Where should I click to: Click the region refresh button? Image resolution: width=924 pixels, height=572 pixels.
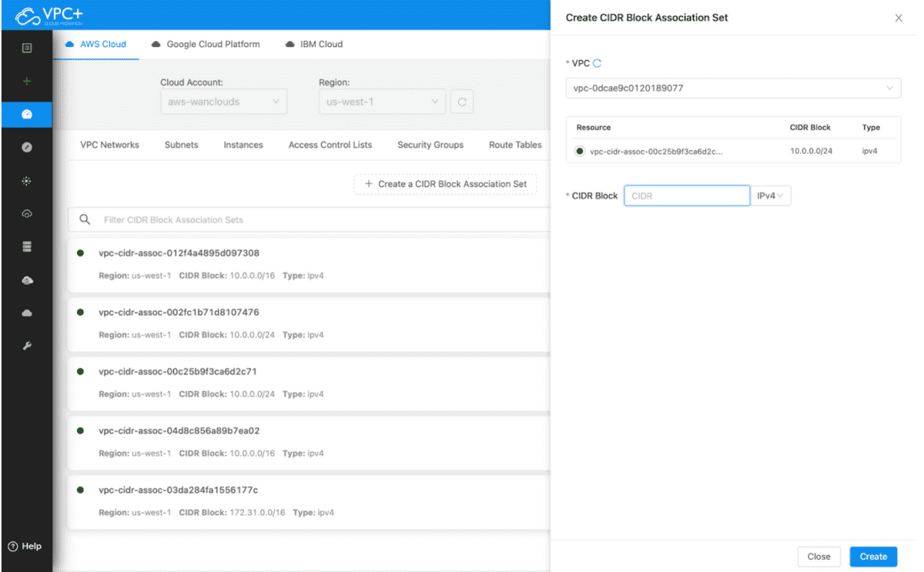tap(462, 102)
